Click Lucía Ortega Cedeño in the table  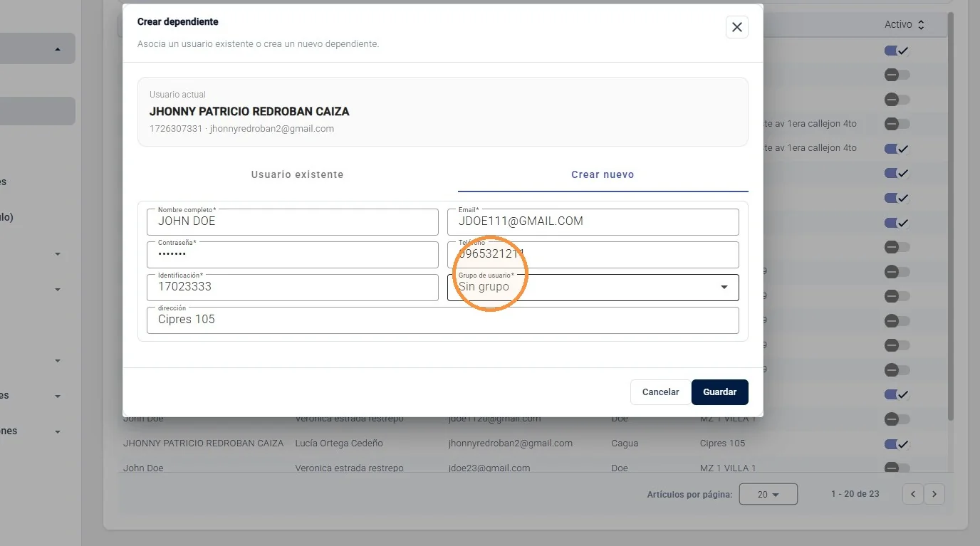pyautogui.click(x=339, y=443)
